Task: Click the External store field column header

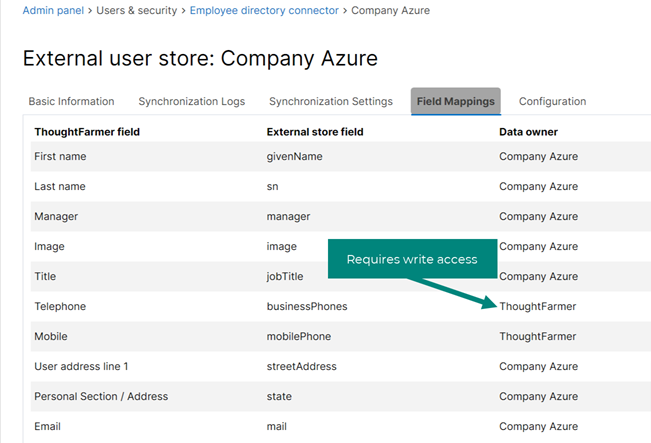Action: (315, 131)
